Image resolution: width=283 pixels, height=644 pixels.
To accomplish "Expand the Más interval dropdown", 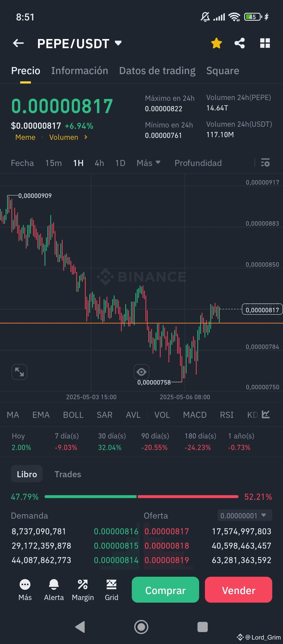I will pyautogui.click(x=148, y=163).
